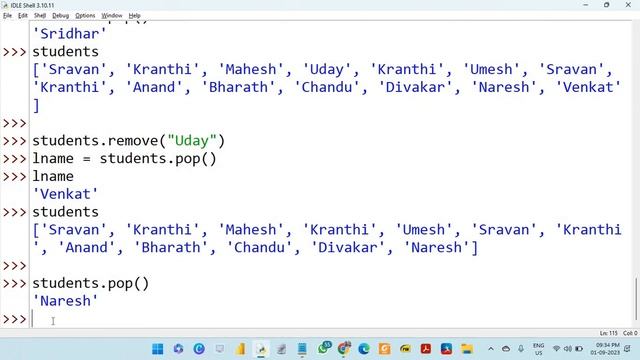Open the blue notepad taskbar icon
Image resolution: width=640 pixels, height=360 pixels.
pyautogui.click(x=302, y=349)
